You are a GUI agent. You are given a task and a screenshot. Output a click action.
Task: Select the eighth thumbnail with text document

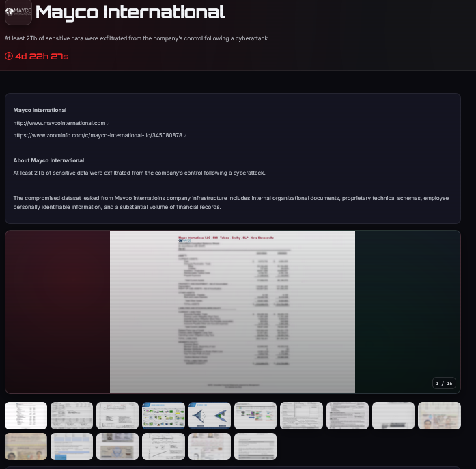click(348, 416)
